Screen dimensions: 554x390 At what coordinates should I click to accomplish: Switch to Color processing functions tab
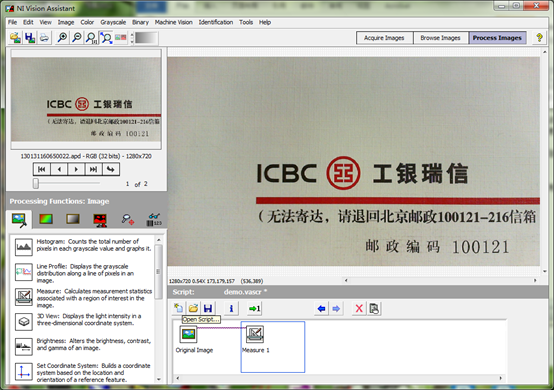click(x=46, y=219)
